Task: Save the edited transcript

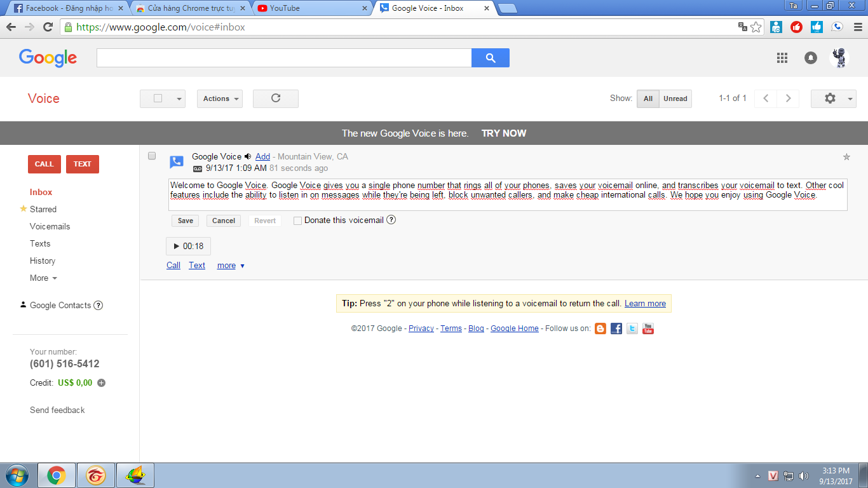Action: click(x=186, y=220)
